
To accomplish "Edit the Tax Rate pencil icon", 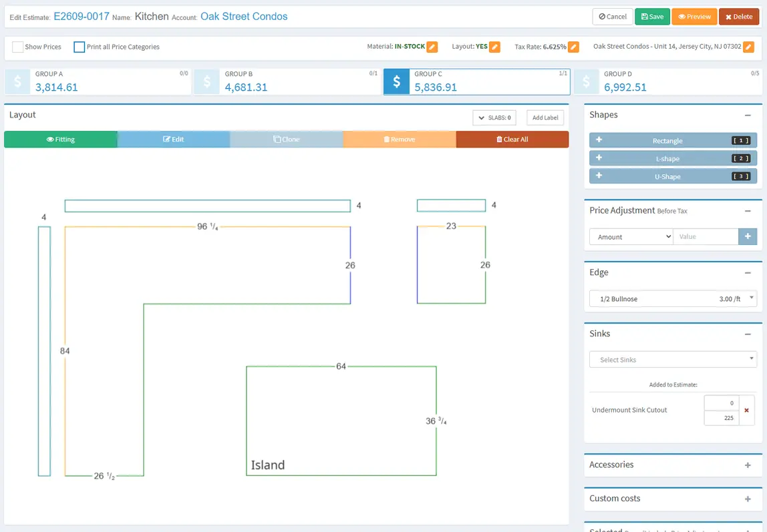I will coord(573,47).
